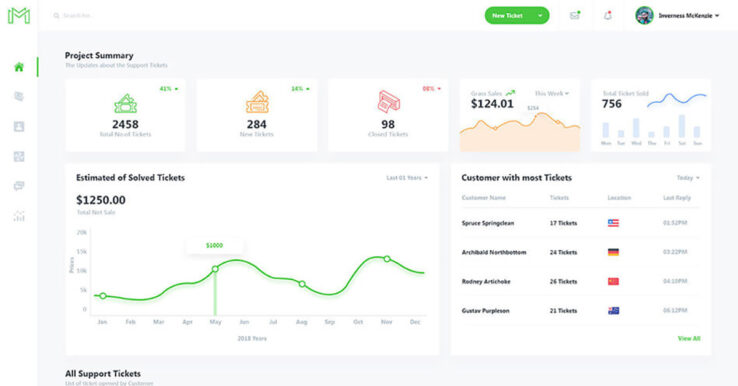Open the tickets icon in the sidebar
The height and width of the screenshot is (386, 738).
point(19,96)
